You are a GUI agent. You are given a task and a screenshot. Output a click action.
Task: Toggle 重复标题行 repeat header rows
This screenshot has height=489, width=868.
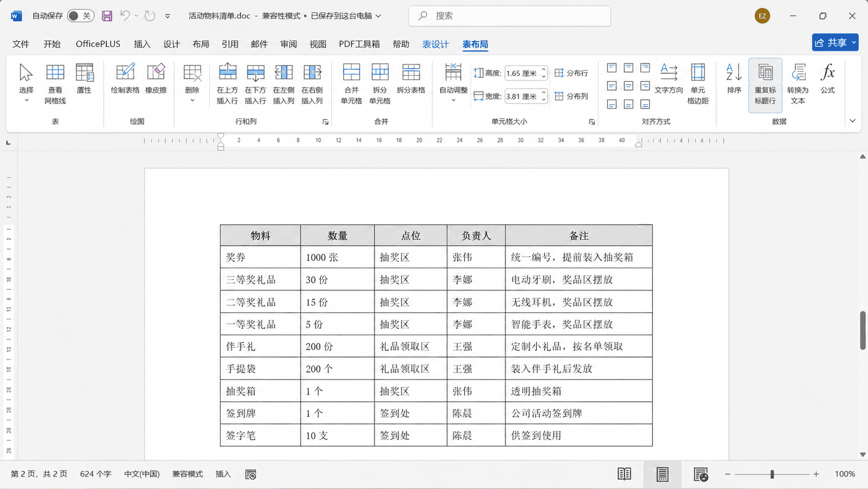click(x=765, y=85)
